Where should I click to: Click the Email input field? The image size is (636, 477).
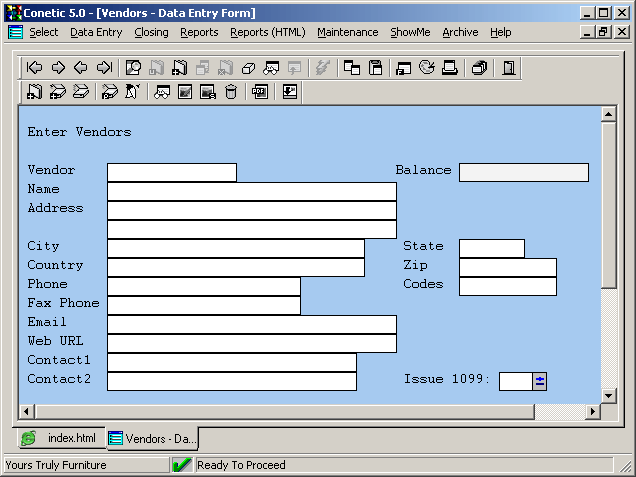pyautogui.click(x=251, y=325)
